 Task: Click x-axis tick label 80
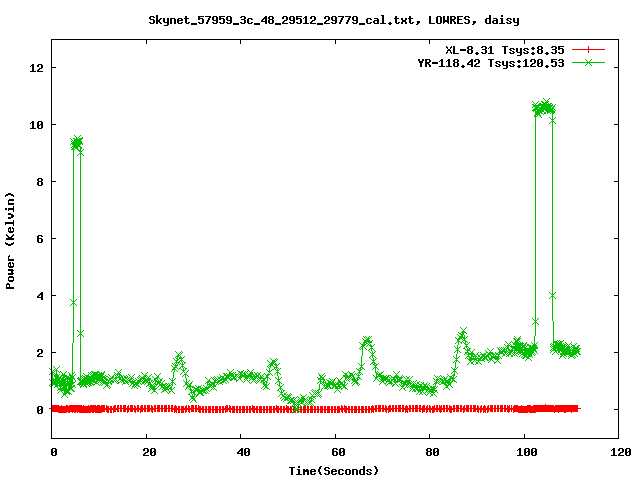(x=432, y=452)
